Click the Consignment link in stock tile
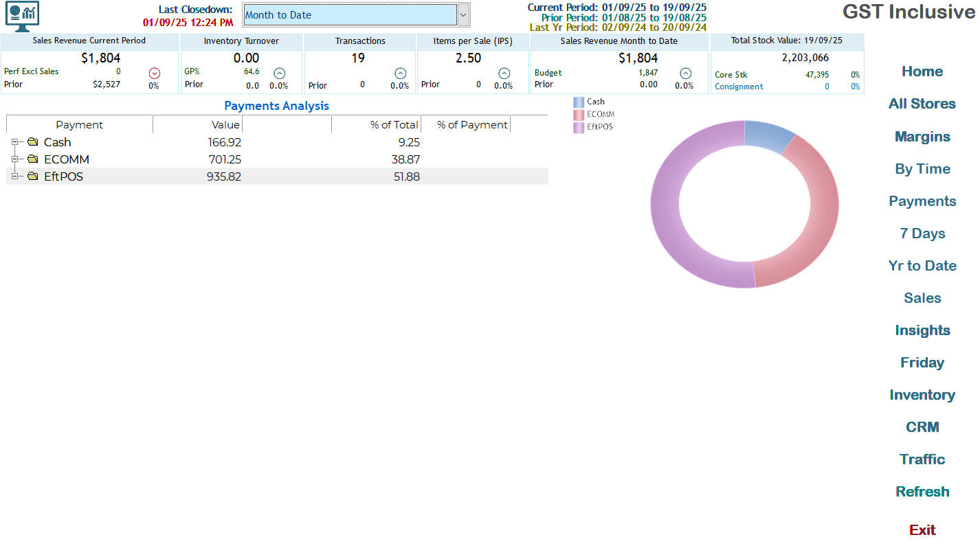 pyautogui.click(x=739, y=87)
